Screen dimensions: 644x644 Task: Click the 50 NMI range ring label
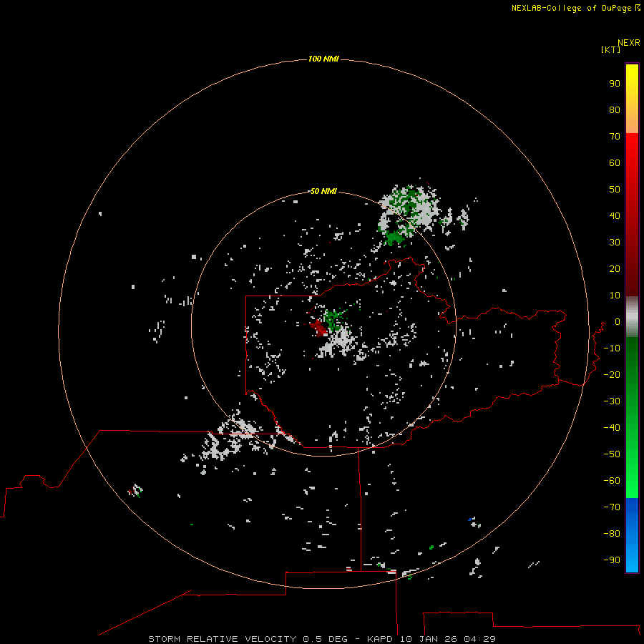point(323,191)
